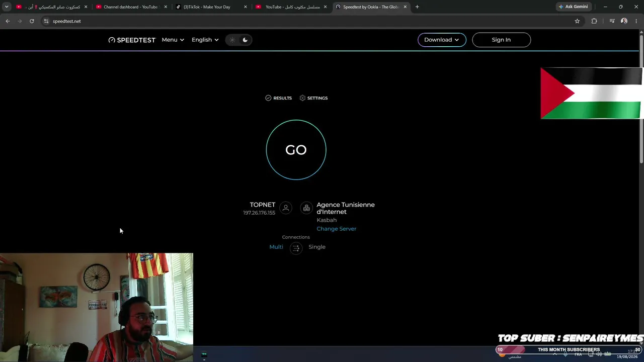Expand the Menu dropdown
Image resolution: width=644 pixels, height=362 pixels.
coord(173,40)
